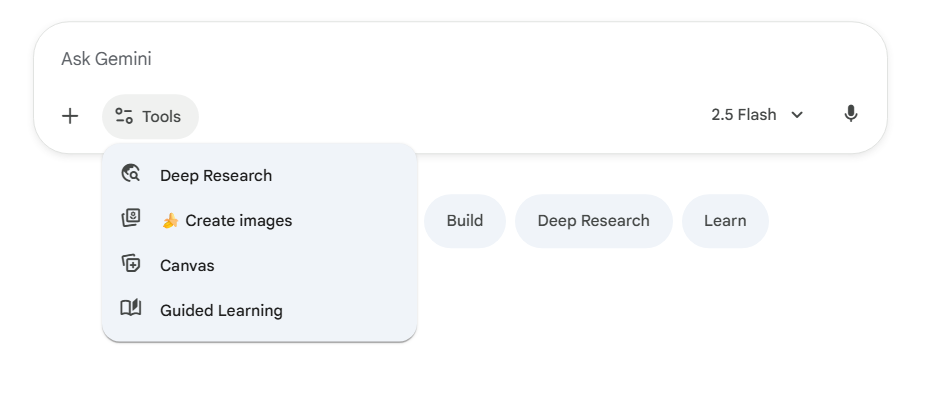The image size is (940, 405).
Task: Click the Guided Learning book icon
Action: pos(131,309)
